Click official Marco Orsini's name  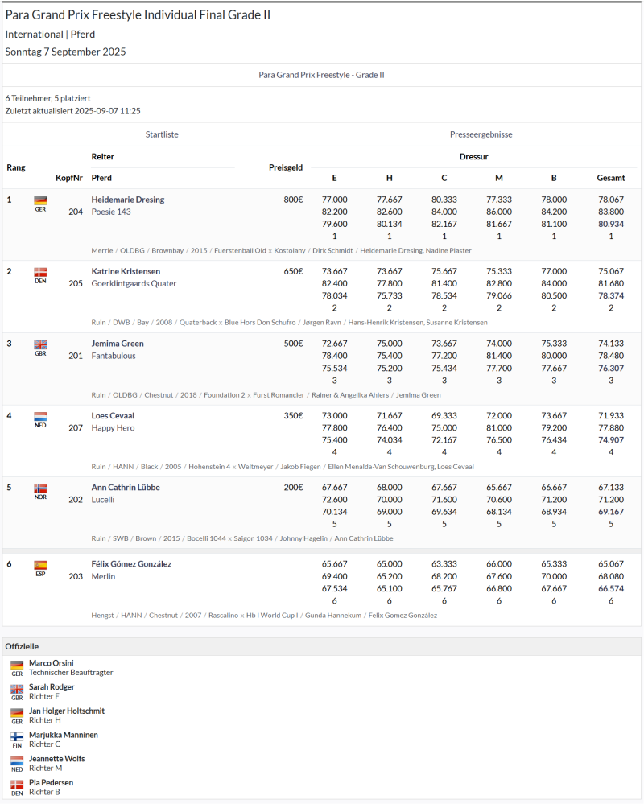[x=51, y=663]
